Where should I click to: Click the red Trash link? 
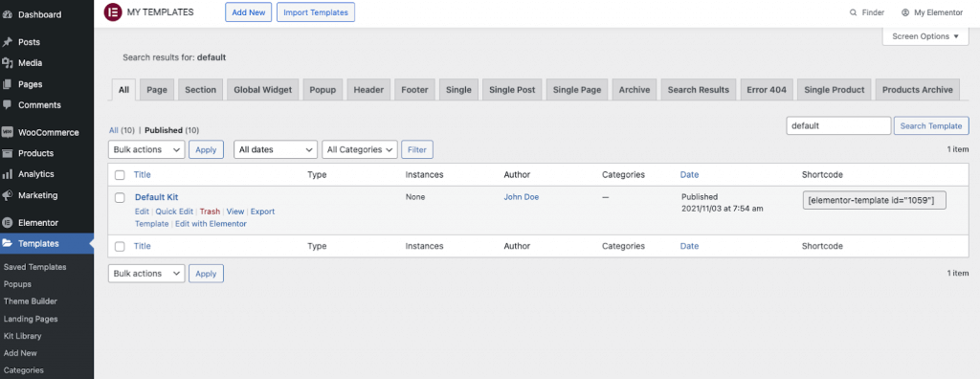(x=210, y=212)
